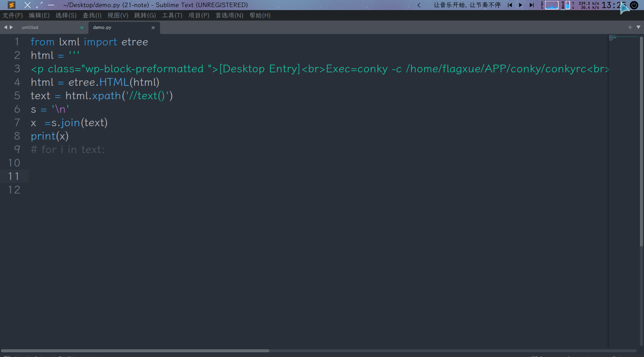Screen dimensions: 644x357
Task: Skip to the next music track
Action: click(x=531, y=5)
